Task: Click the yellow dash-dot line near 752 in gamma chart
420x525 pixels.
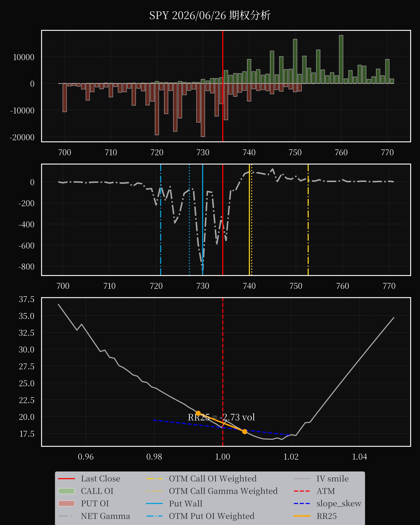Action: click(308, 220)
